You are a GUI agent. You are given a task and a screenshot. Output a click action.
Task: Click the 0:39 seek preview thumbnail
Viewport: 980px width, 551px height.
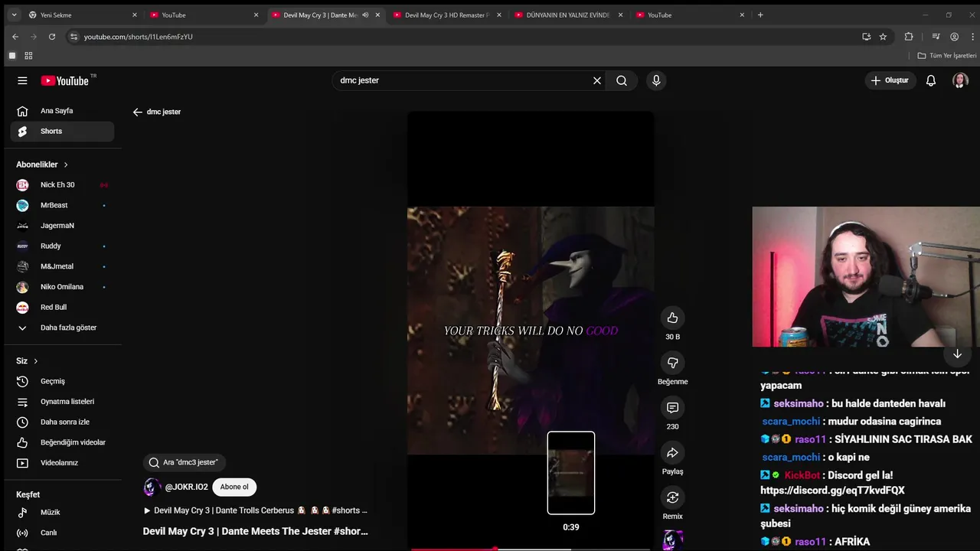pos(571,473)
